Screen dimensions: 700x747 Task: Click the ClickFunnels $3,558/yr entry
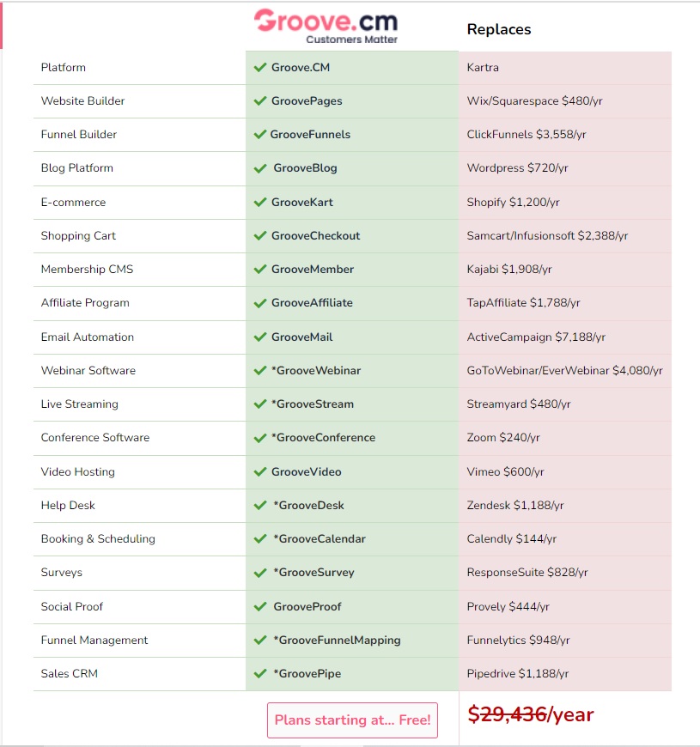527,134
